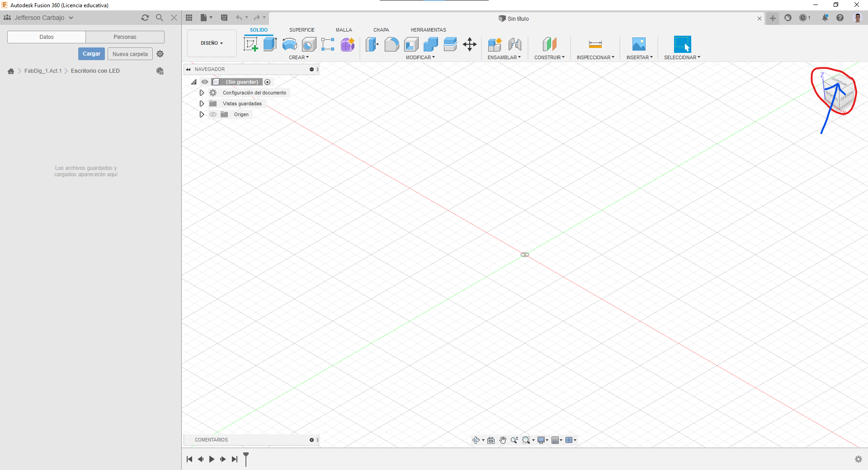
Task: Select the Joint tool
Action: point(514,44)
